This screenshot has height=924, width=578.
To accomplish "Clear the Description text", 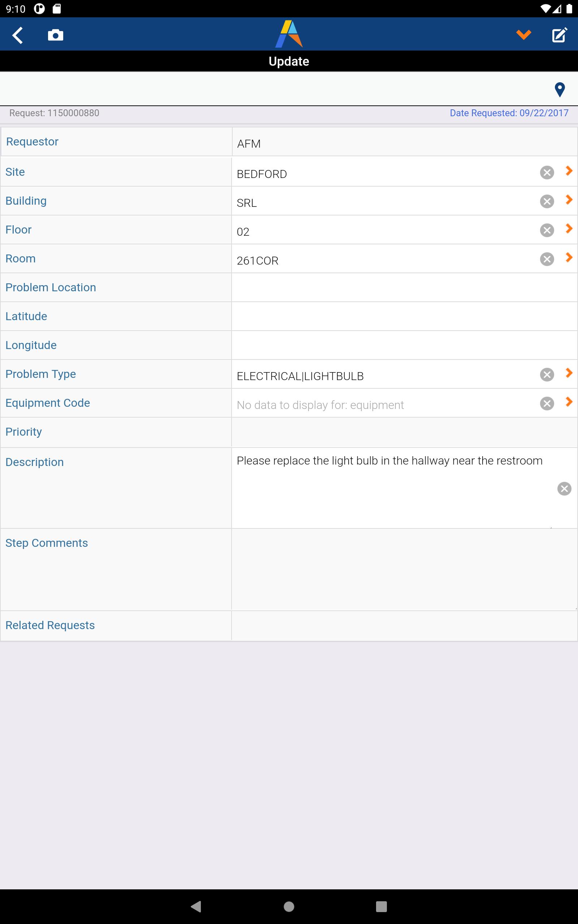I will point(564,489).
